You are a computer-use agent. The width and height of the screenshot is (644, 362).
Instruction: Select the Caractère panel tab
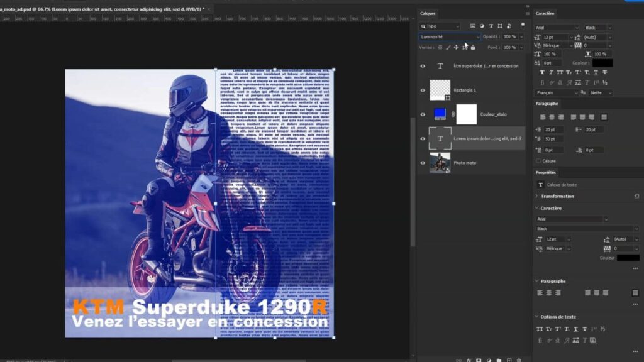pos(545,14)
